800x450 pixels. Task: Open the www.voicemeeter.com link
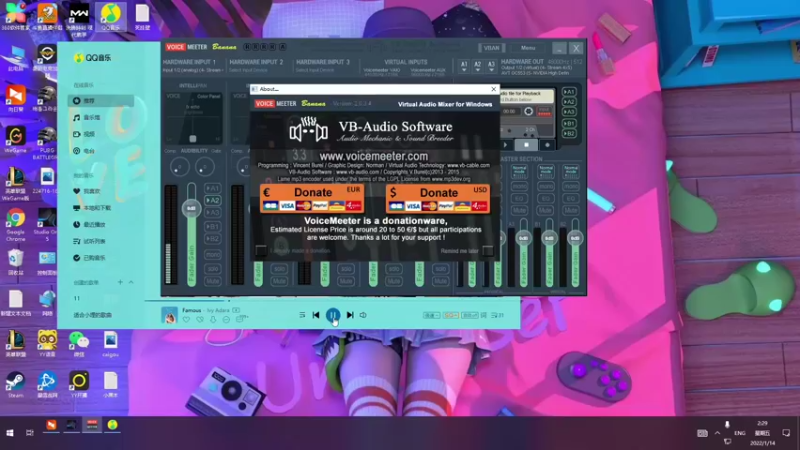click(x=373, y=156)
